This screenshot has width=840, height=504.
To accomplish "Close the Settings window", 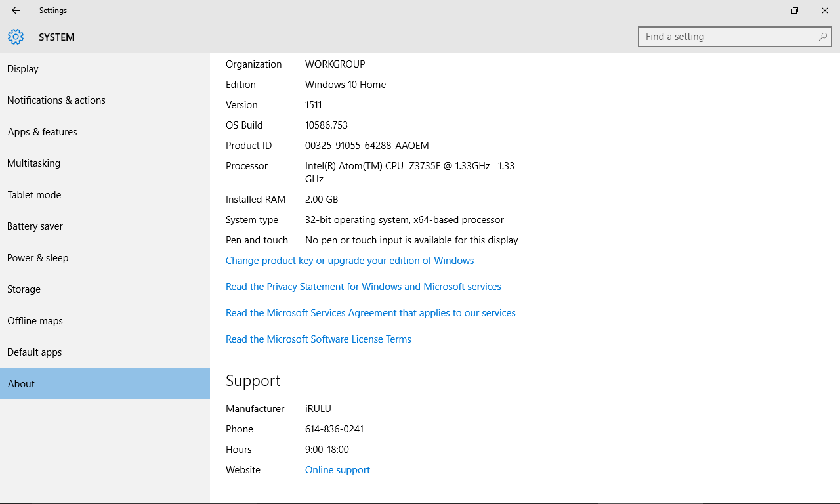I will click(x=825, y=10).
